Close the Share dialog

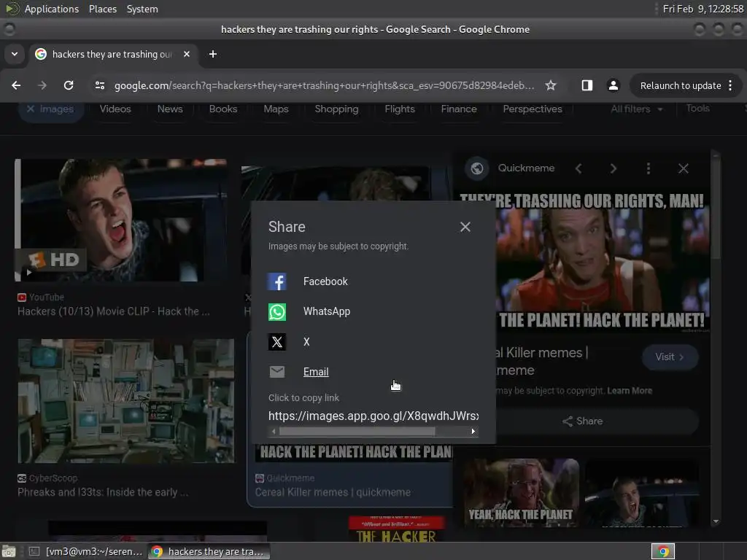pos(465,227)
